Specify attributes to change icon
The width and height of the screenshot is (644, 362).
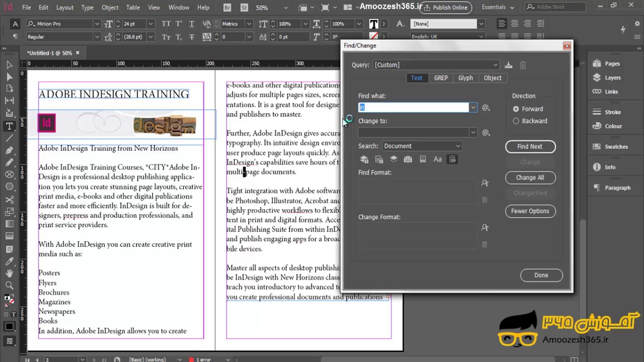click(x=485, y=228)
